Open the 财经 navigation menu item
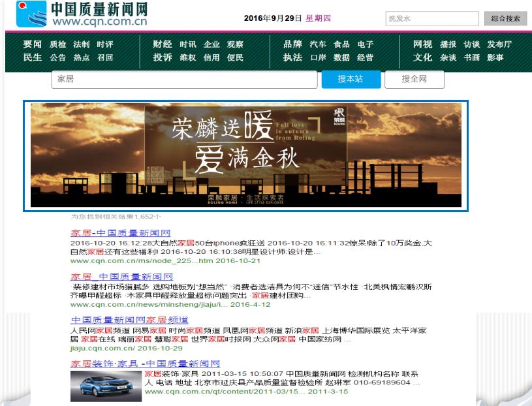The image size is (532, 406). point(163,44)
